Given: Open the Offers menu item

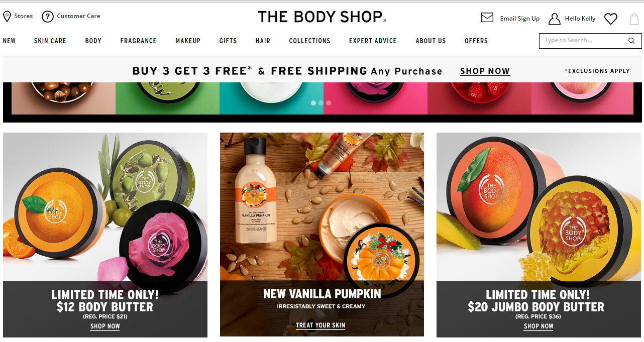Looking at the screenshot, I should point(476,41).
